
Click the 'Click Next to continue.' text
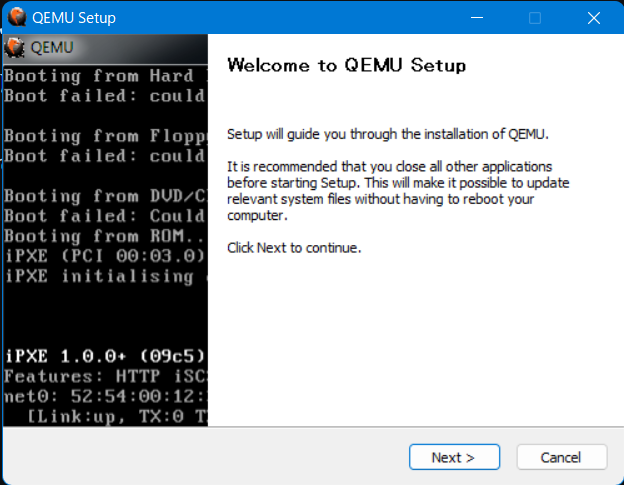point(294,247)
